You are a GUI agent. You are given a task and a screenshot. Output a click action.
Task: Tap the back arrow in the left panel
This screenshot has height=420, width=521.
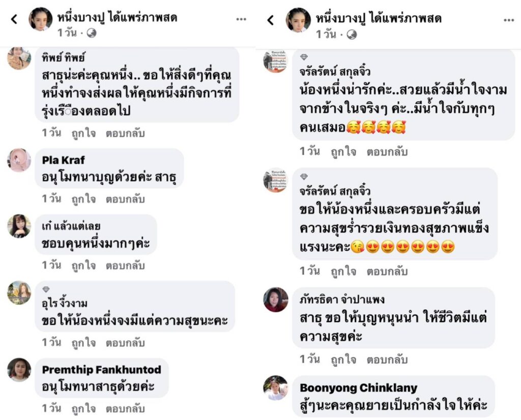14,19
